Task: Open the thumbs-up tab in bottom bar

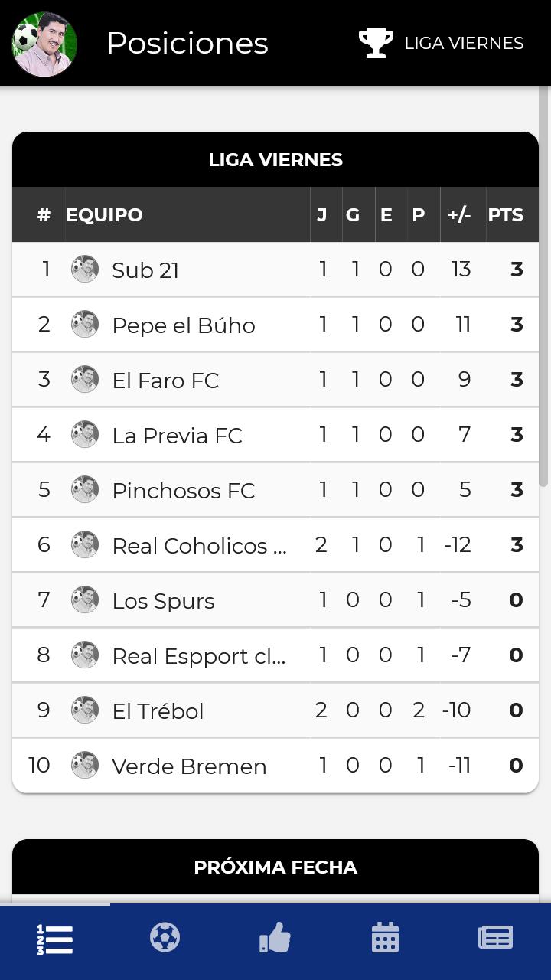Action: tap(275, 937)
